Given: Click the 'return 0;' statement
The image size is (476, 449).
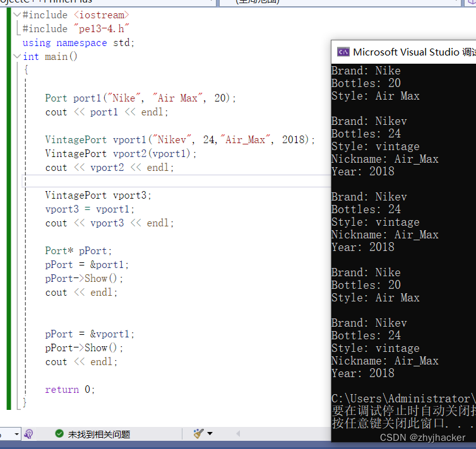Looking at the screenshot, I should tap(70, 390).
